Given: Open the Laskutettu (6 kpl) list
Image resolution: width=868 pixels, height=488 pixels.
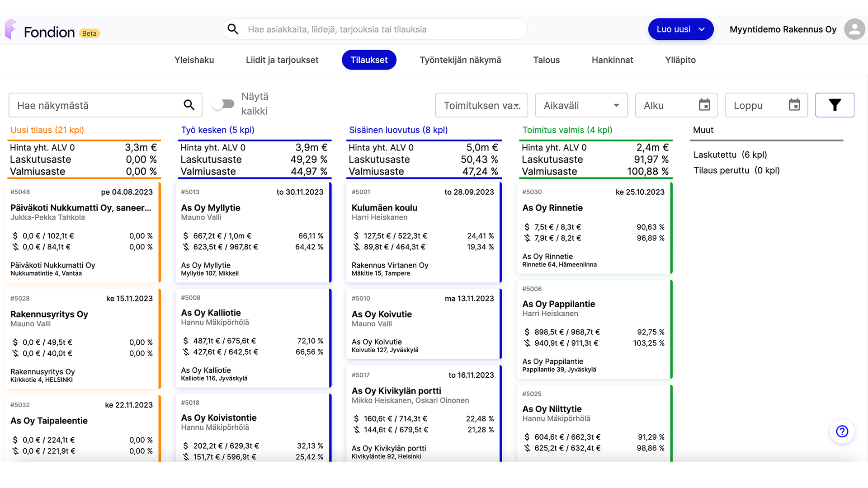Looking at the screenshot, I should [x=730, y=155].
